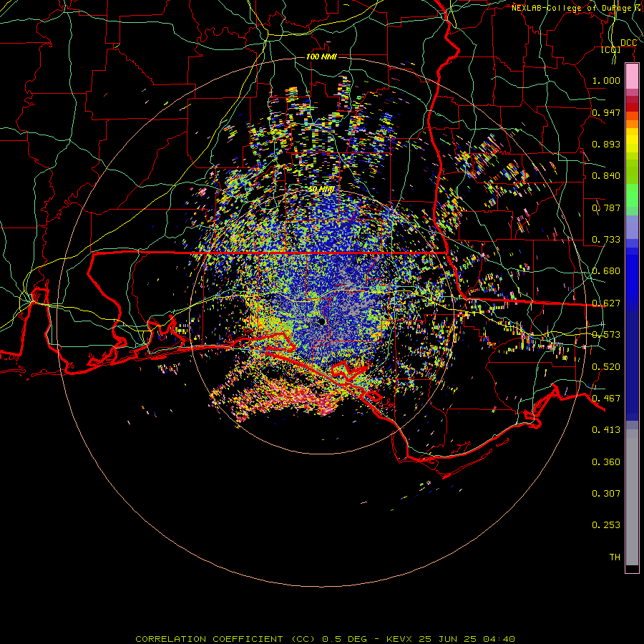Click the 04:40 timestamp
Viewport: 644px width, 644px height.
(x=499, y=639)
